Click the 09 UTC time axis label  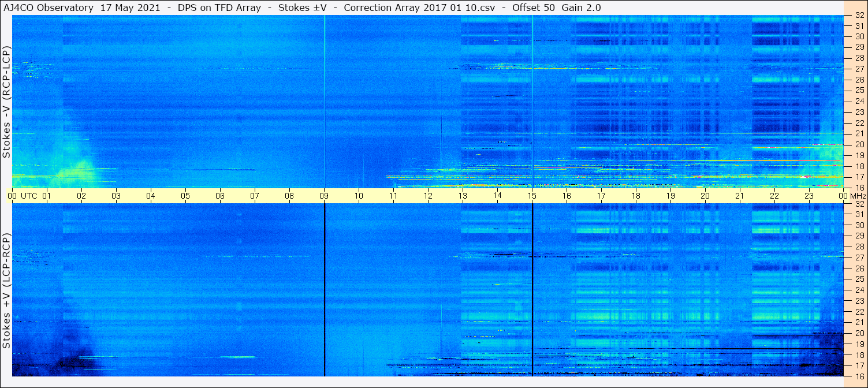(x=324, y=196)
